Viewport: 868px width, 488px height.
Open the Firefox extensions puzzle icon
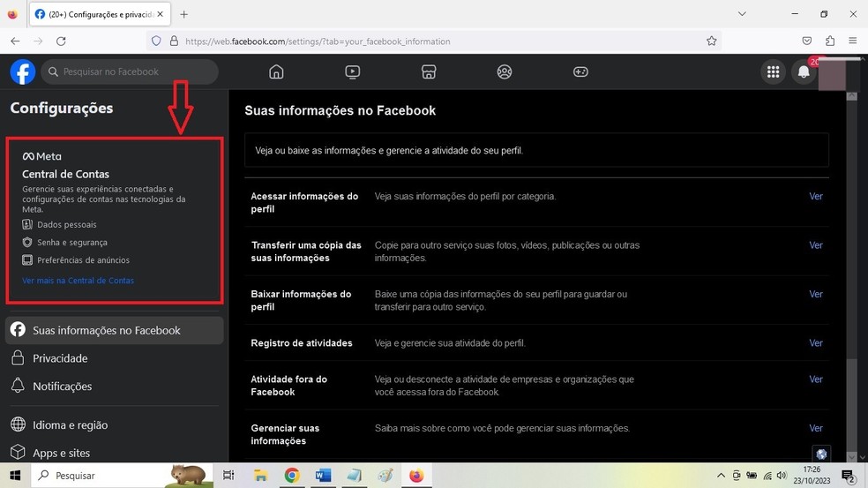coord(830,41)
